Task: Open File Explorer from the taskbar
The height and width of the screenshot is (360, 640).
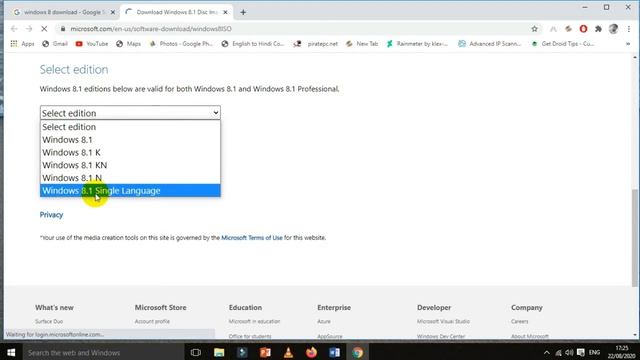Action: [219, 352]
